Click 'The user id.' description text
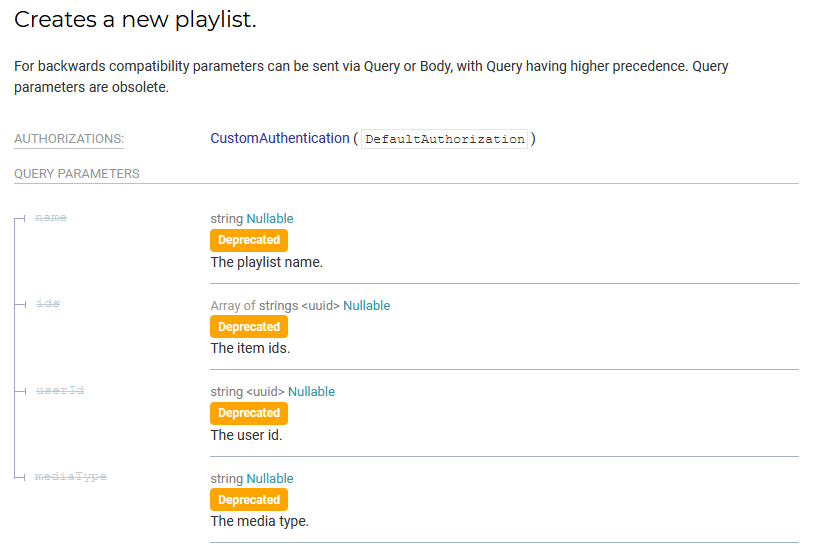 246,435
